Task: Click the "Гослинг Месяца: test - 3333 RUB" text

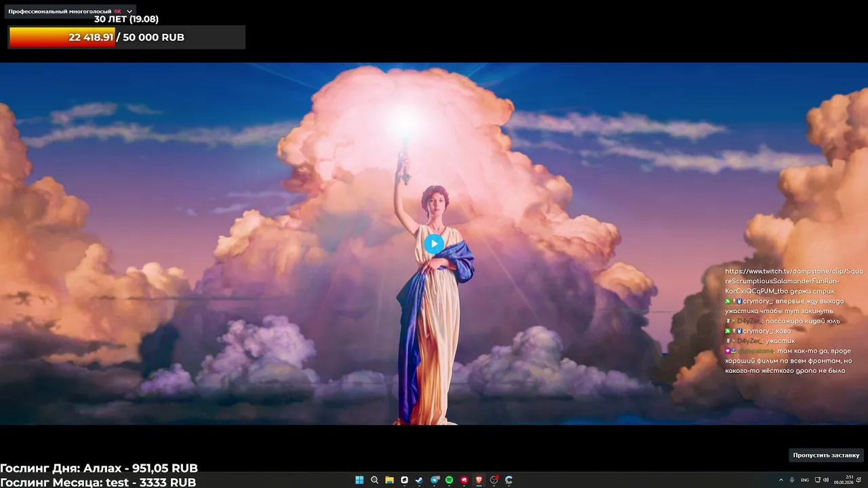Action: pyautogui.click(x=98, y=482)
